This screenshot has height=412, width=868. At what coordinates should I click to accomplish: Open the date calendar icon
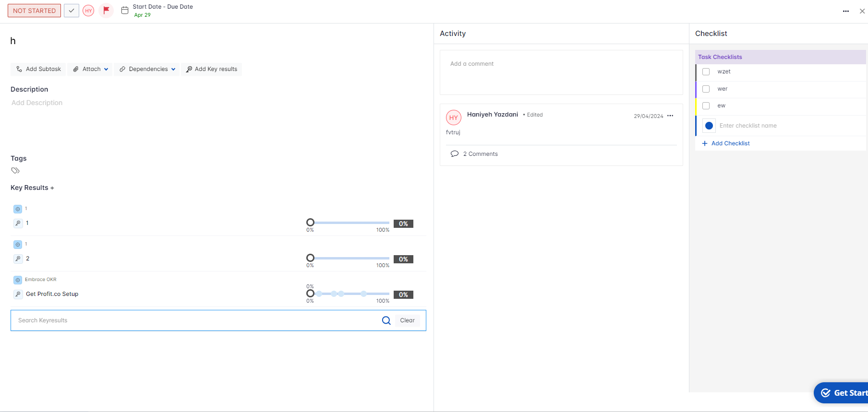tap(125, 10)
